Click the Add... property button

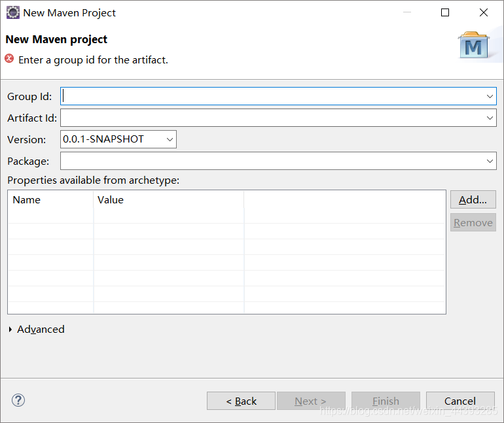473,199
